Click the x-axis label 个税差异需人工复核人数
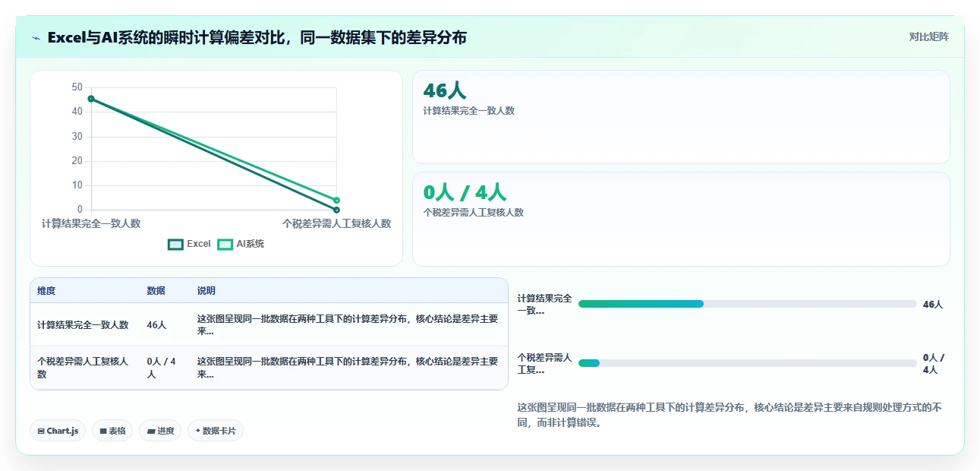This screenshot has width=980, height=471. click(x=336, y=223)
